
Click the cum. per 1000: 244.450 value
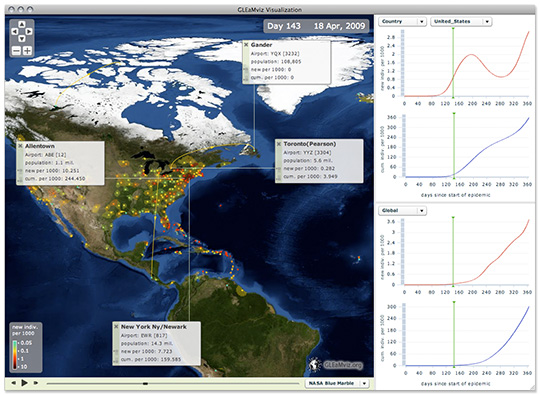pos(55,179)
